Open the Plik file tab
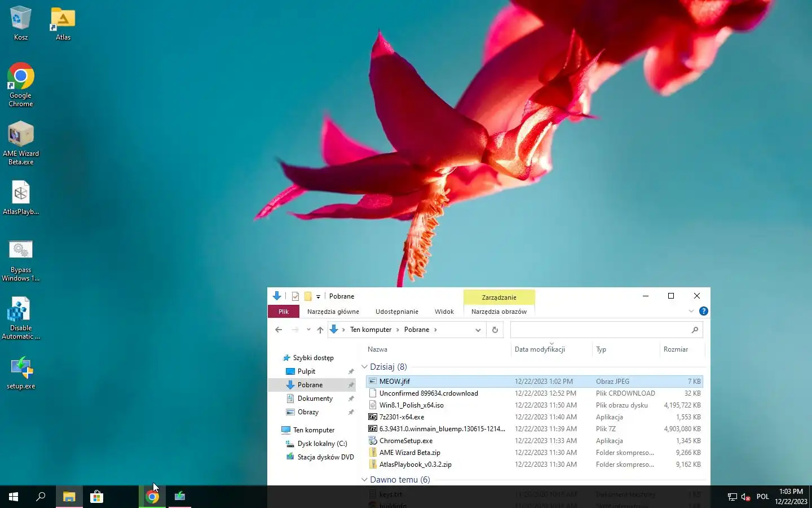Viewport: 812px width, 508px height. [x=284, y=312]
